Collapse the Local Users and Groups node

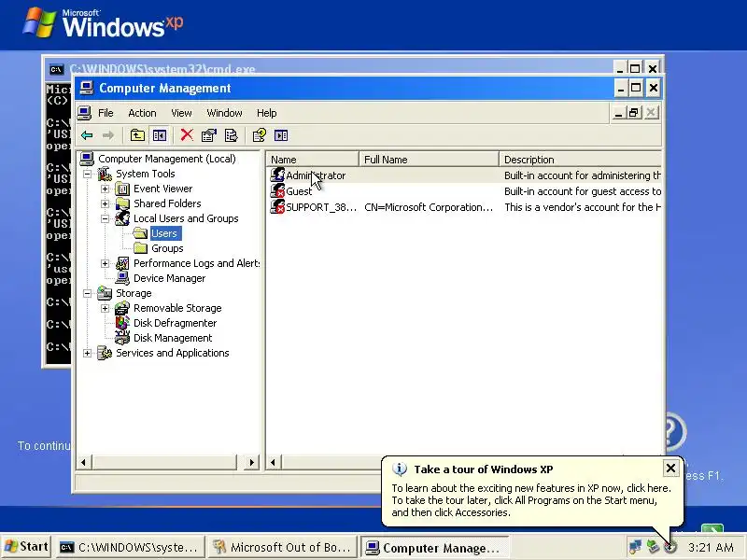point(105,218)
